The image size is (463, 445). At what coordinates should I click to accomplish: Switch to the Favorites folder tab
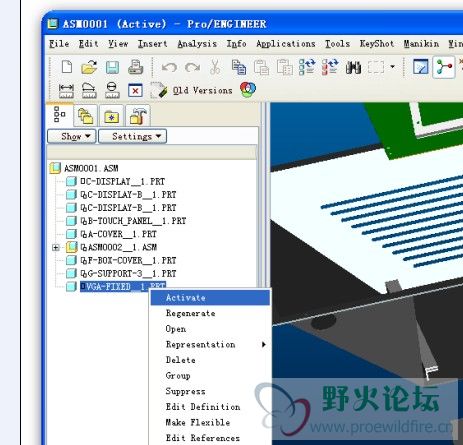click(111, 116)
